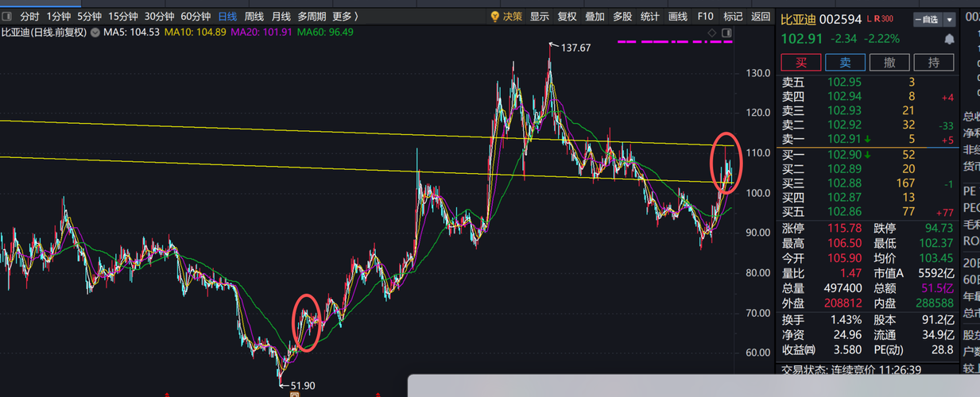The image size is (980, 397).
Task: Select the 5分钟 period
Action: [89, 16]
